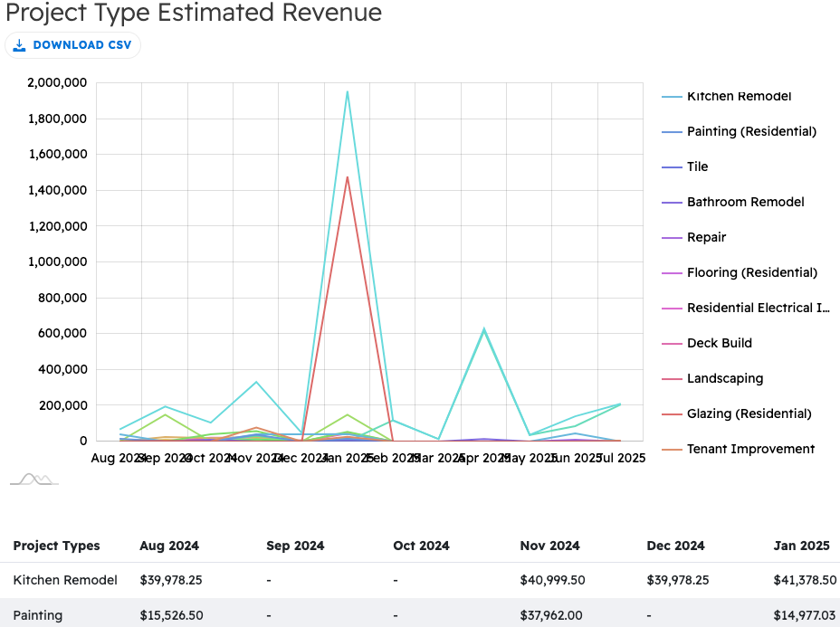Toggle Kitchen Remodel series in the legend

[739, 97]
